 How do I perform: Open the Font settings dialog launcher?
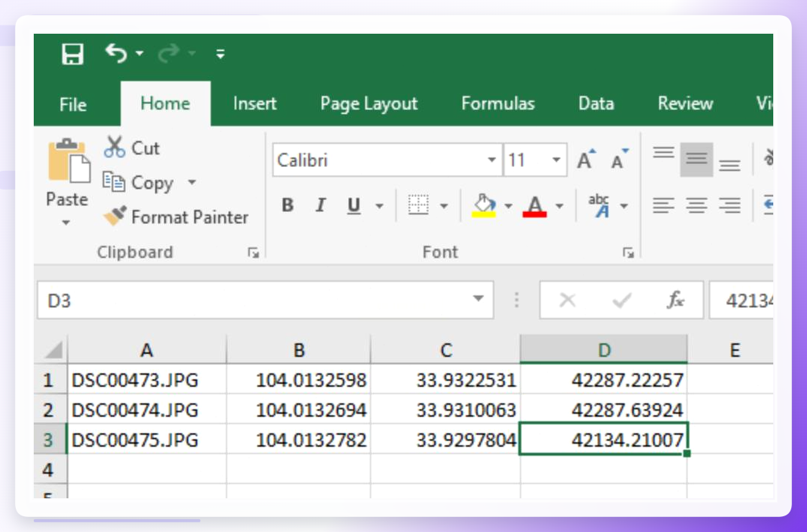[x=628, y=253]
